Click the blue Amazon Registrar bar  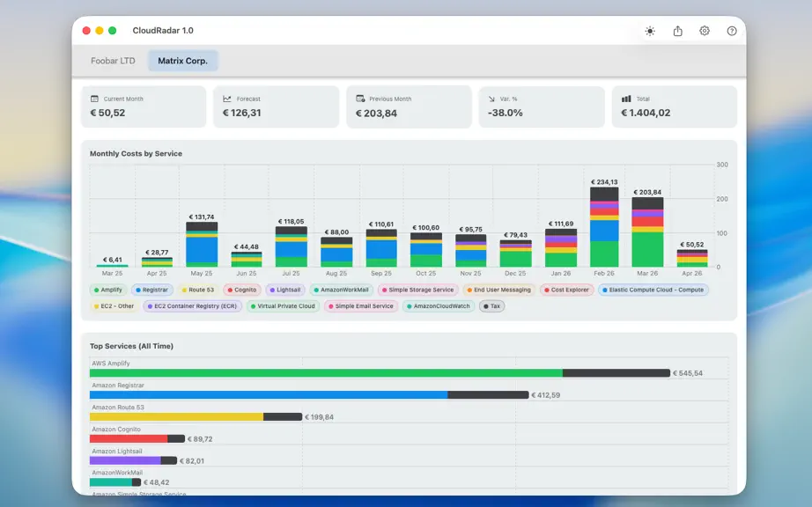click(269, 394)
